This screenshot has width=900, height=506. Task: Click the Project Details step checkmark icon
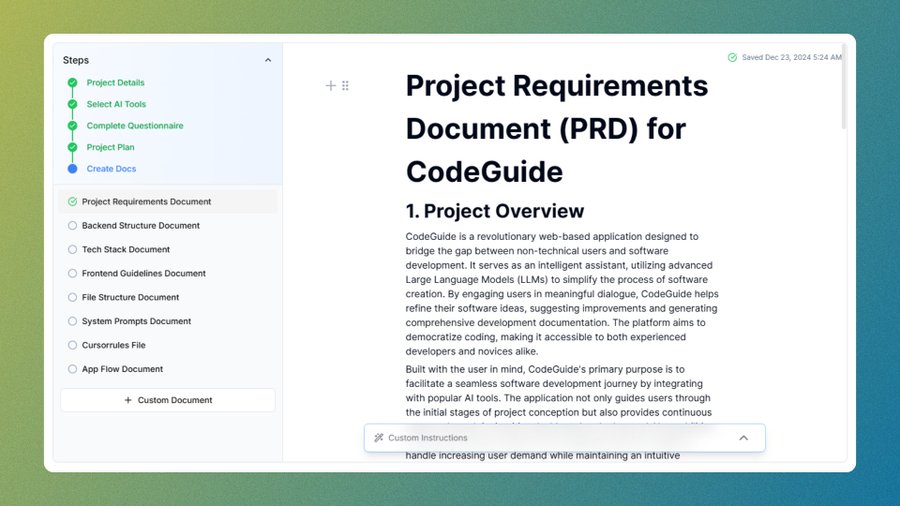72,83
